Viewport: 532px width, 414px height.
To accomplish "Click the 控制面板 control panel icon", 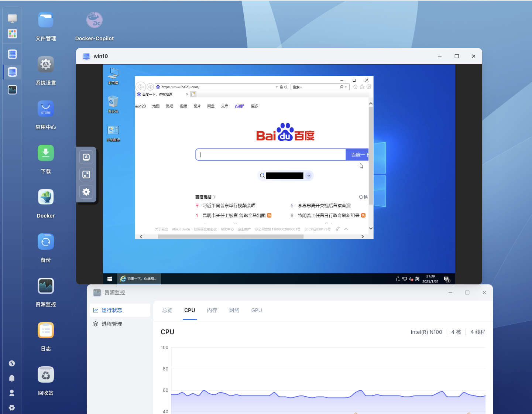I will [113, 133].
